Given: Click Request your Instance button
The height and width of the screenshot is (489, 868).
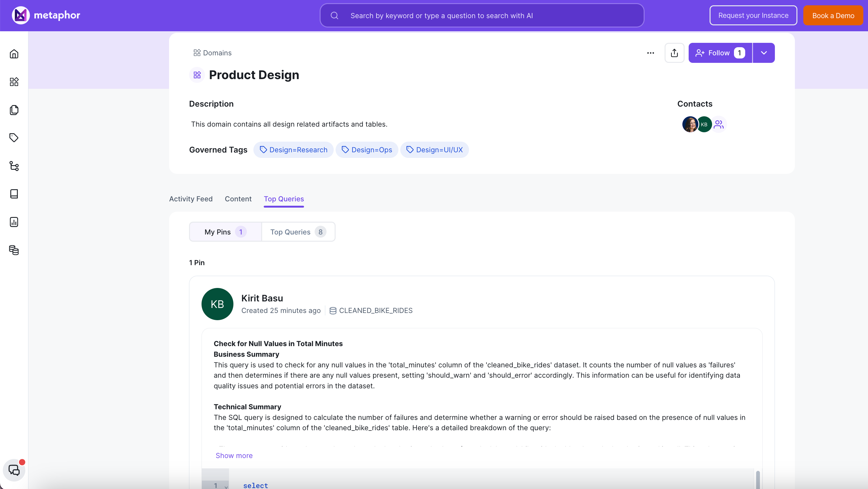Looking at the screenshot, I should [753, 15].
